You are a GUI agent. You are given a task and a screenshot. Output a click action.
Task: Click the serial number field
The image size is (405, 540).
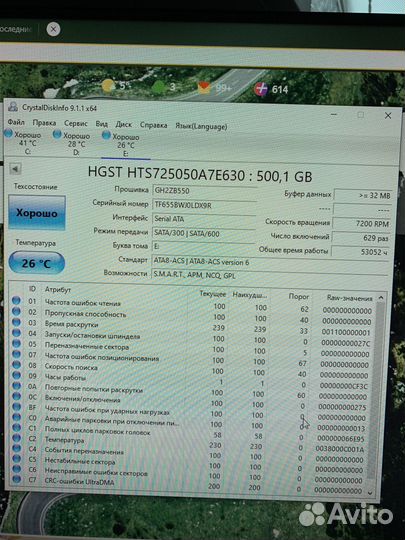pyautogui.click(x=204, y=205)
